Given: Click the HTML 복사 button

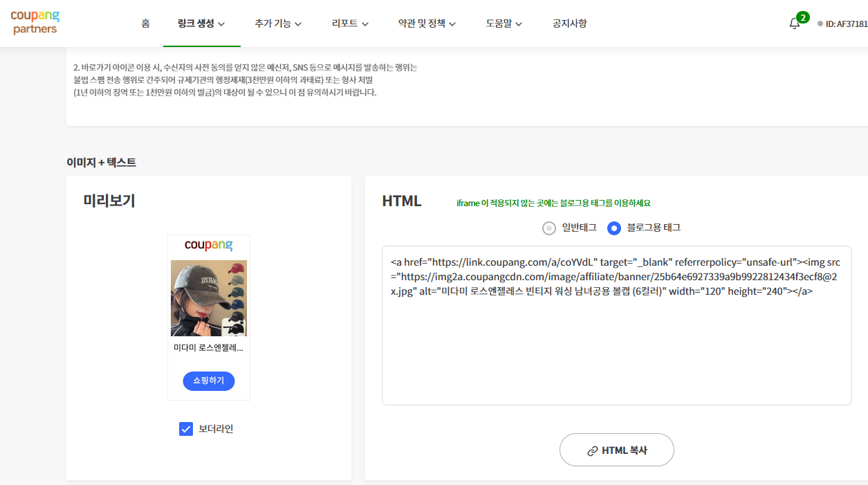Looking at the screenshot, I should point(616,450).
